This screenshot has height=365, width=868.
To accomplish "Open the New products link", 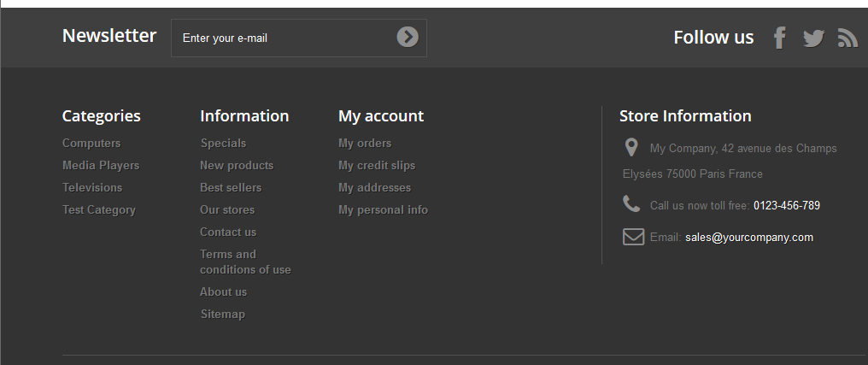I will click(x=237, y=165).
